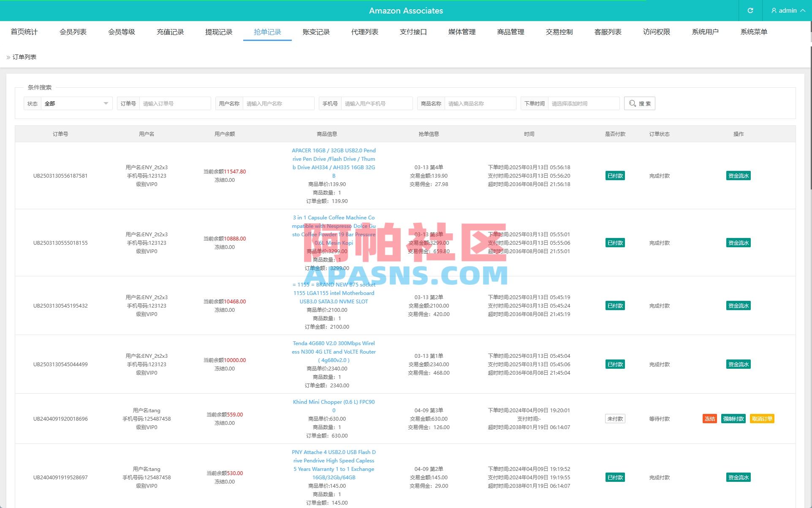Screen dimensions: 812x508
Task: Click the 冻结 button on the tang order
Action: click(709, 419)
